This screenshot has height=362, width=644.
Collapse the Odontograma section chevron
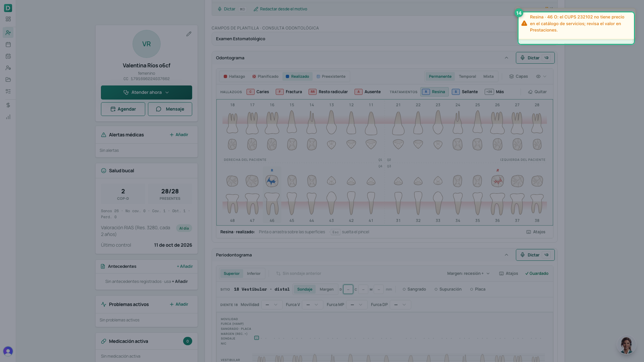pos(506,58)
